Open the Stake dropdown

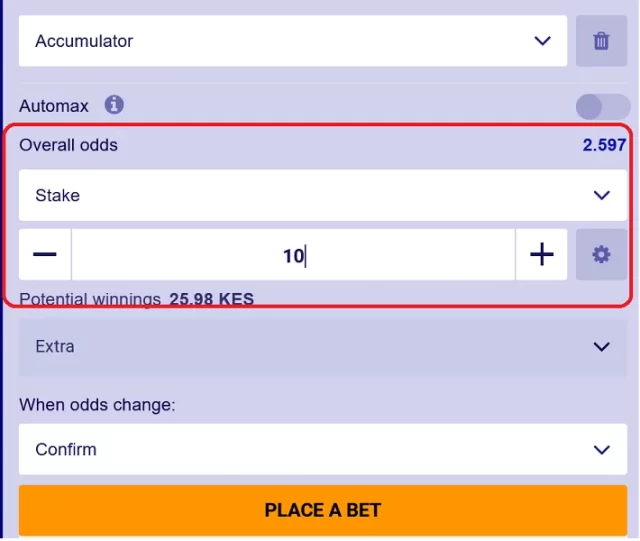point(322,195)
